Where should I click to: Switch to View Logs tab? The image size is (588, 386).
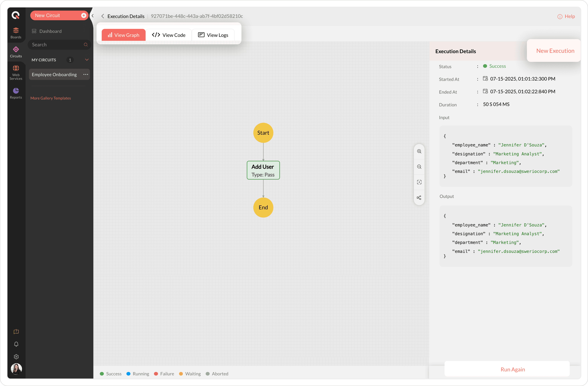tap(213, 35)
